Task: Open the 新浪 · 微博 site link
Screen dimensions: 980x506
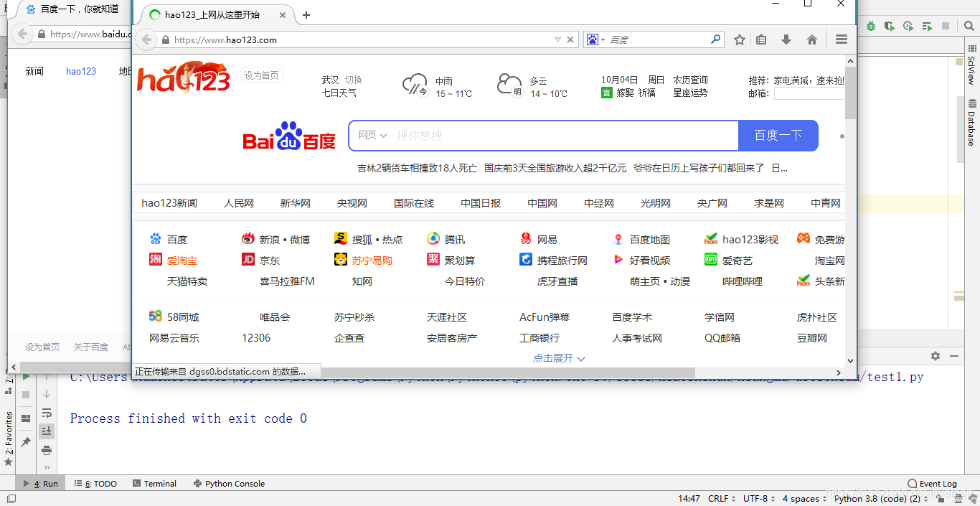Action: pyautogui.click(x=285, y=240)
